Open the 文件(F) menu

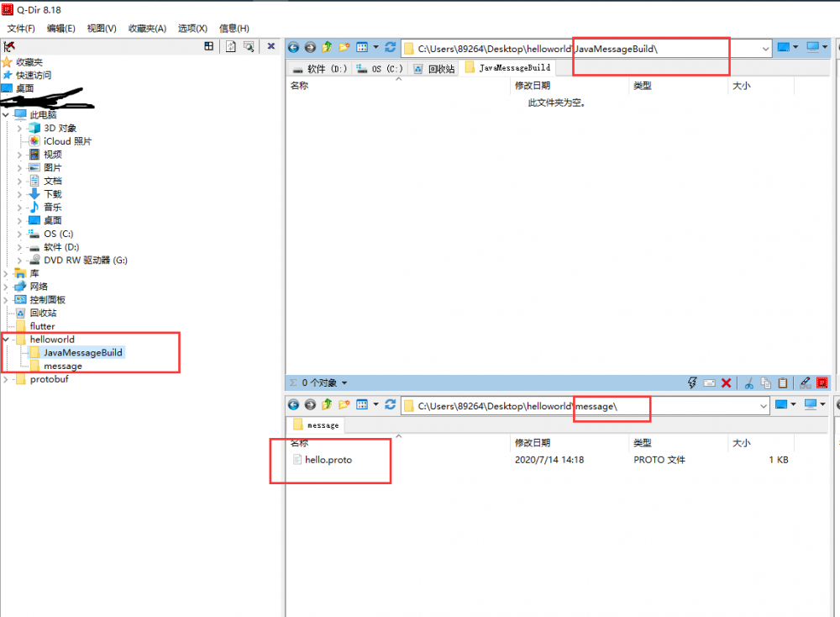pos(21,29)
